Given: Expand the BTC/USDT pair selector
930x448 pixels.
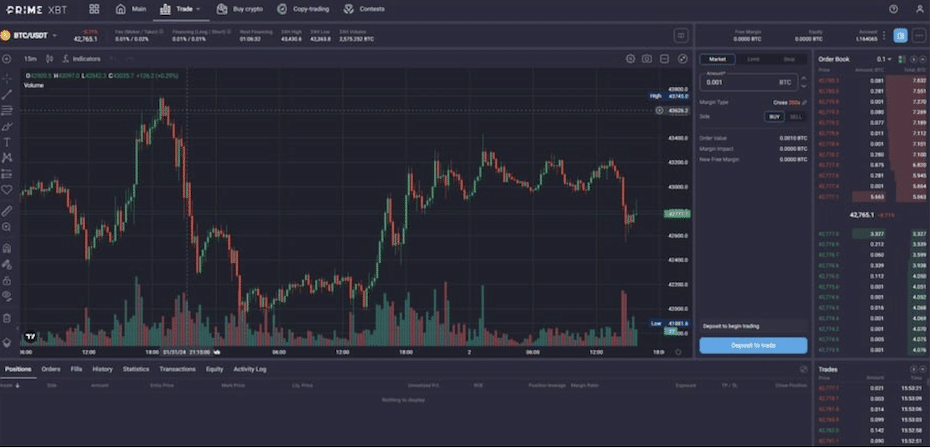Looking at the screenshot, I should coord(30,35).
